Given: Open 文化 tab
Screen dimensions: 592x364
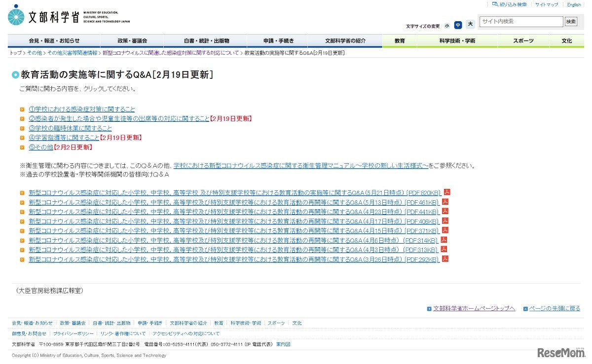Looking at the screenshot, I should click(567, 41).
